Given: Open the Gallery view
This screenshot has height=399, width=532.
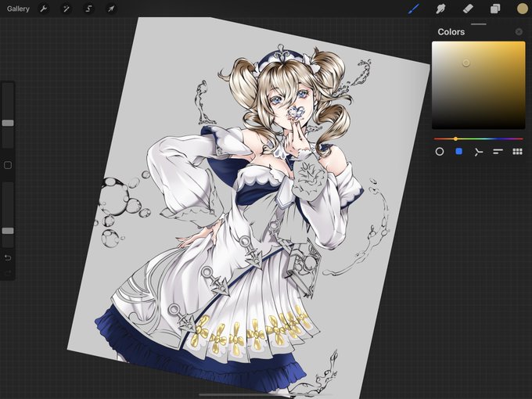Looking at the screenshot, I should coord(18,9).
